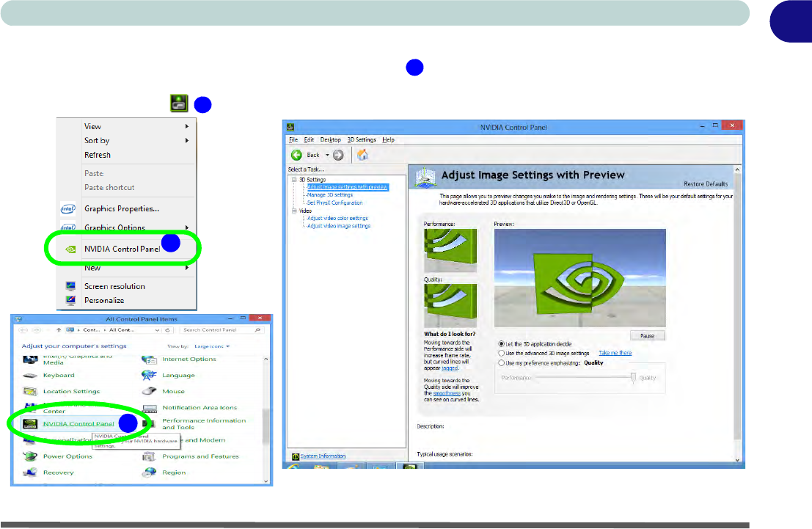Viewport: 812px width, 529px height.
Task: Select Use my preference emphasizing option
Action: (501, 362)
